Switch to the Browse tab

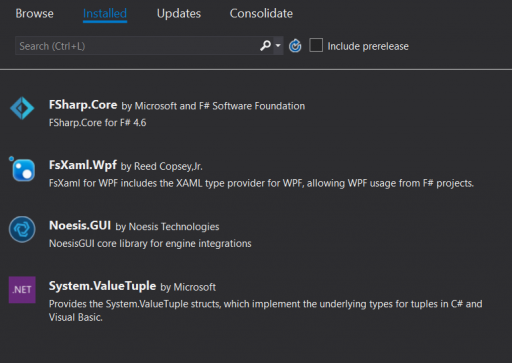point(34,14)
